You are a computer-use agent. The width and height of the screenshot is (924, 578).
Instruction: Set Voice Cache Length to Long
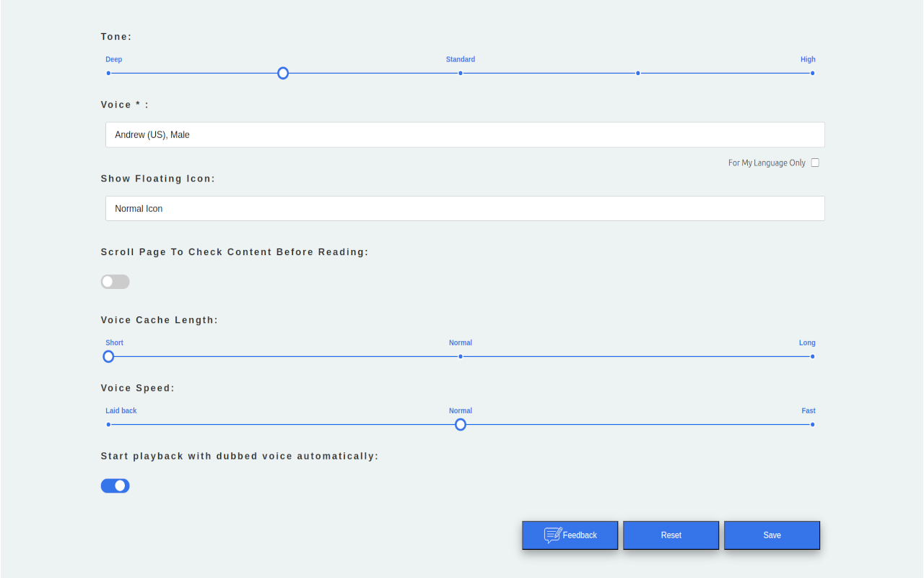tap(812, 356)
